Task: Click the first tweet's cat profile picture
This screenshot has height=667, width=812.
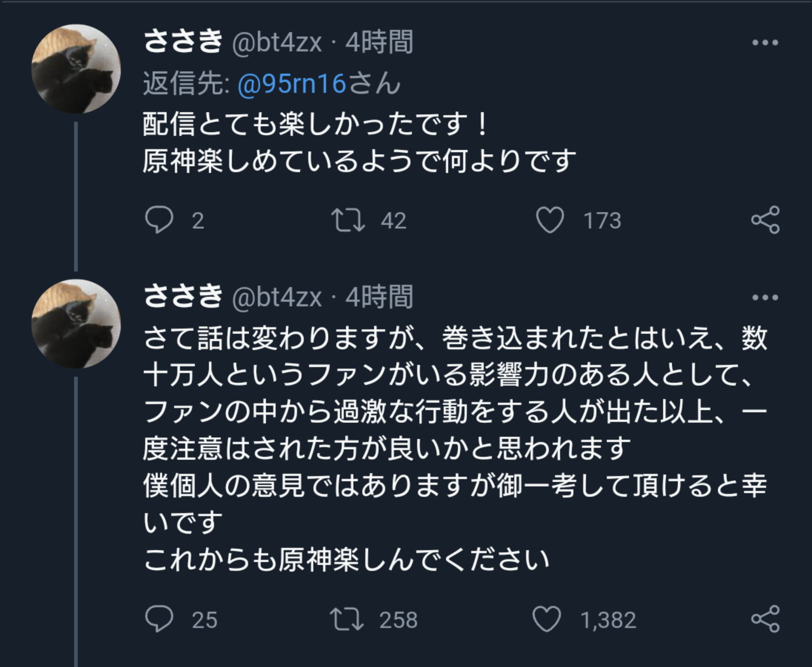Action: point(76,69)
